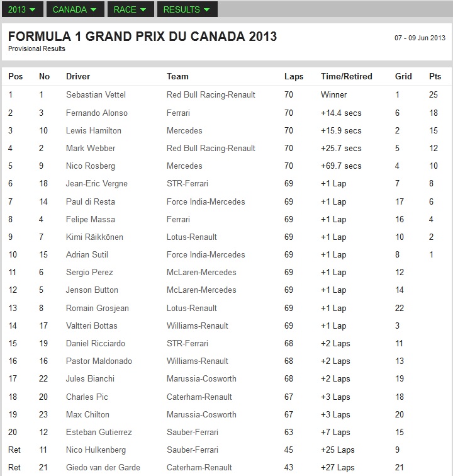Click the arrow icon beside RACE
Image resolution: width=453 pixels, height=476 pixels.
[143, 9]
